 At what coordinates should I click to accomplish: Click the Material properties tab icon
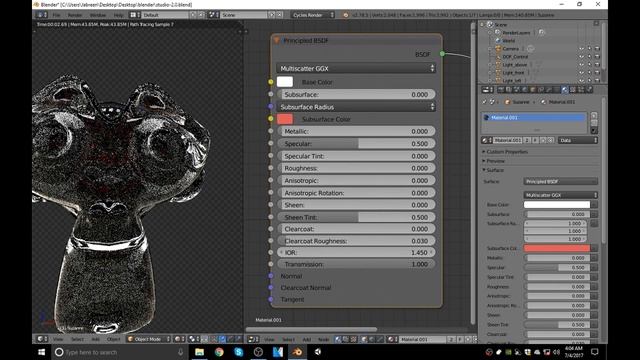pyautogui.click(x=564, y=90)
